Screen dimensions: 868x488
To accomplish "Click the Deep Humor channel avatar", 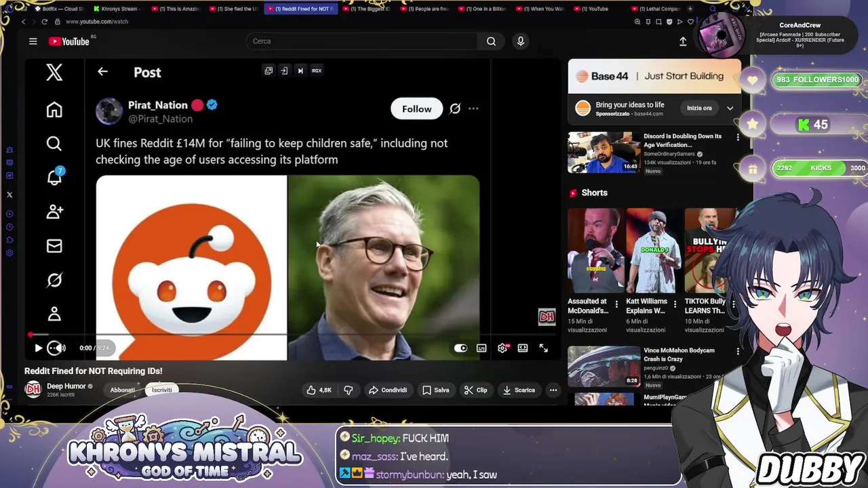I will tap(33, 389).
